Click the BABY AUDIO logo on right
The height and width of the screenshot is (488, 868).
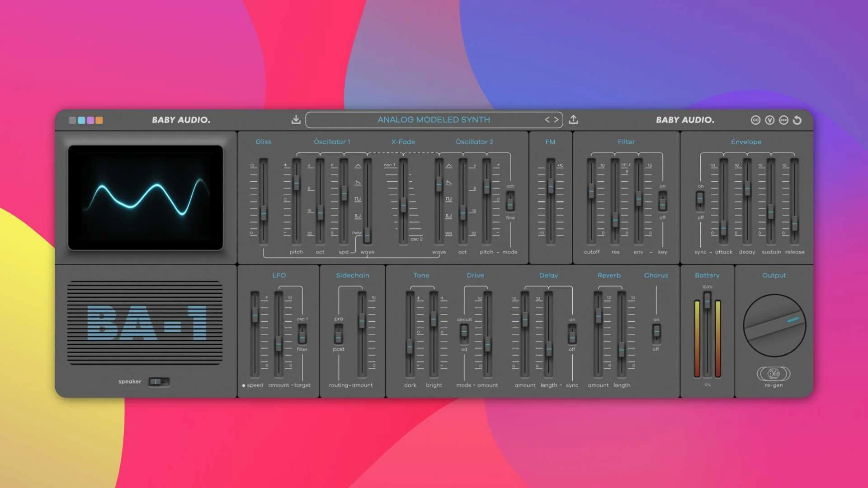coord(685,120)
